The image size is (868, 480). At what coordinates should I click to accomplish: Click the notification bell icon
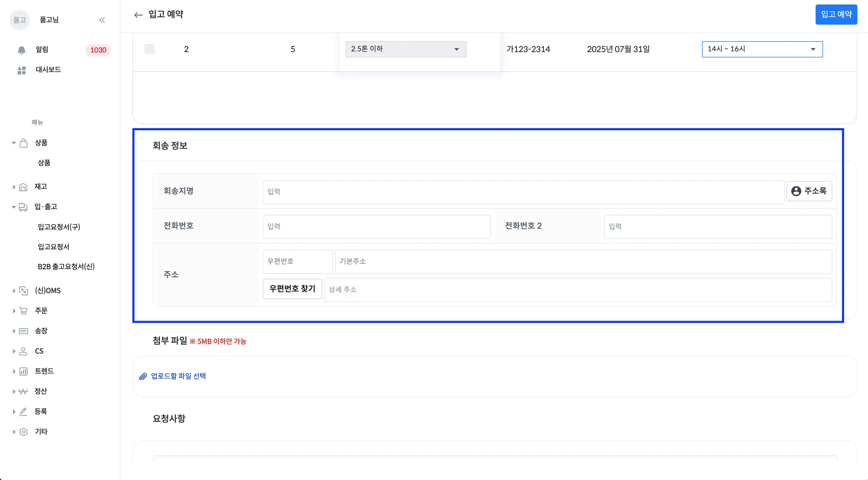coord(22,50)
